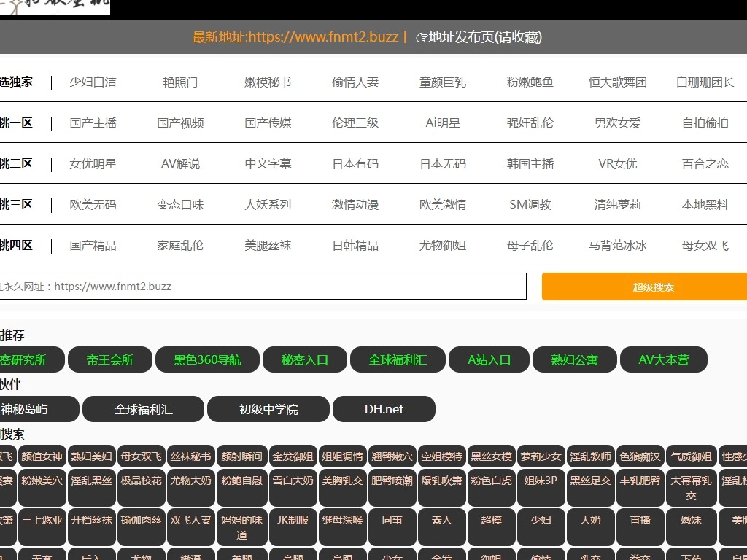
Task: Open the 国产视频 category
Action: pyautogui.click(x=180, y=123)
